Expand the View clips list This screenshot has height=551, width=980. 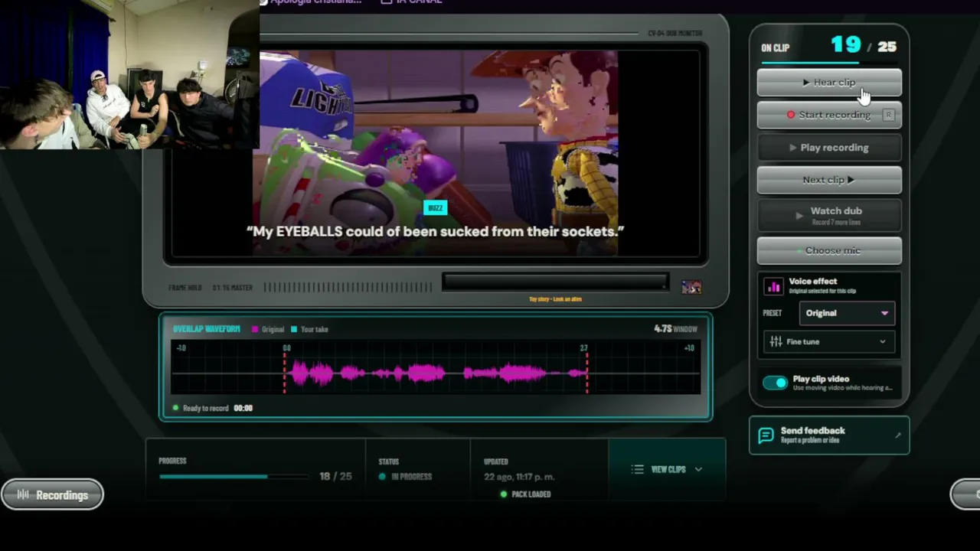click(667, 469)
